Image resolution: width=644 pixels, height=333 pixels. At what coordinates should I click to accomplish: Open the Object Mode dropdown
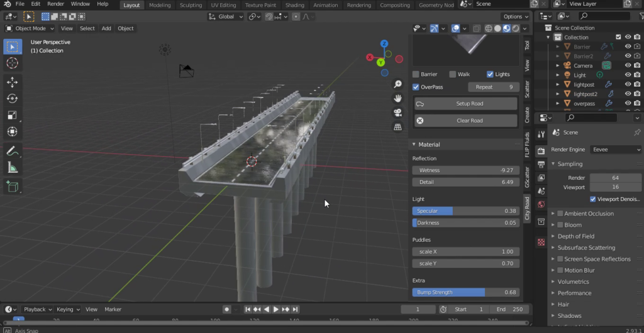coord(30,28)
